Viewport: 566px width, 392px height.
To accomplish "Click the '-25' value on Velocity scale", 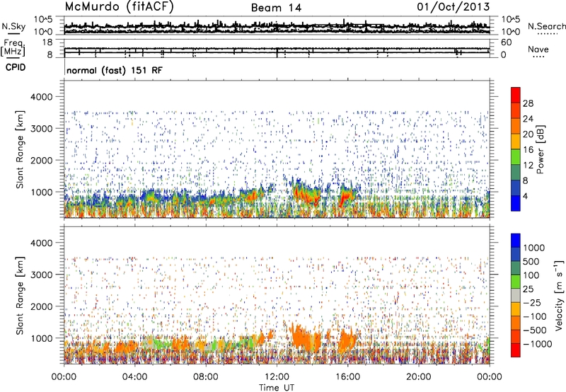I will 532,303.
